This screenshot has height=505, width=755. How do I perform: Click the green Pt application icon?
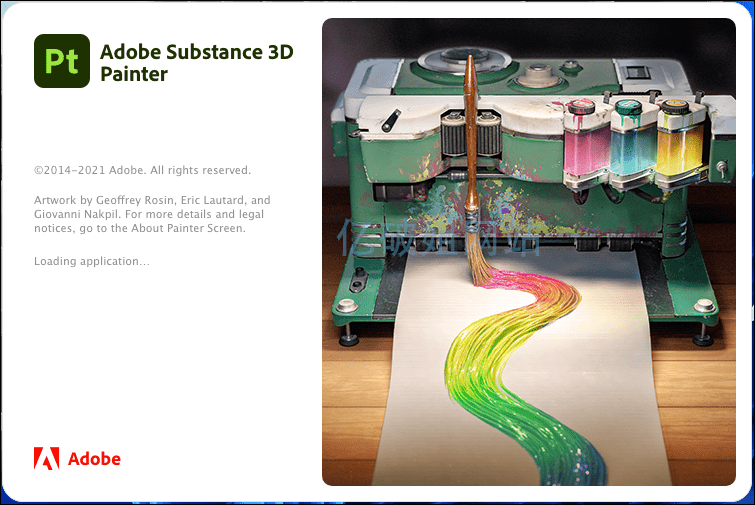coord(62,61)
